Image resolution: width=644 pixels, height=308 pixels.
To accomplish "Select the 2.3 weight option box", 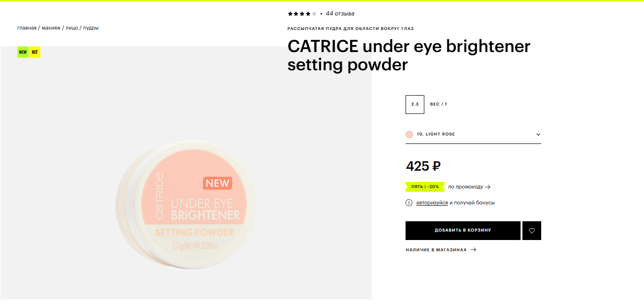I will pyautogui.click(x=415, y=104).
